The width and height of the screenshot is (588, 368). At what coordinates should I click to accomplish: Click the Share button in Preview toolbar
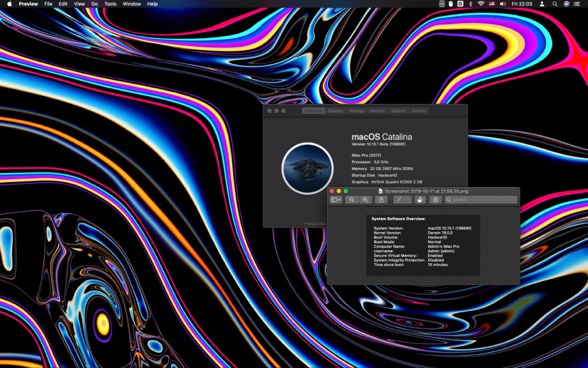[381, 200]
